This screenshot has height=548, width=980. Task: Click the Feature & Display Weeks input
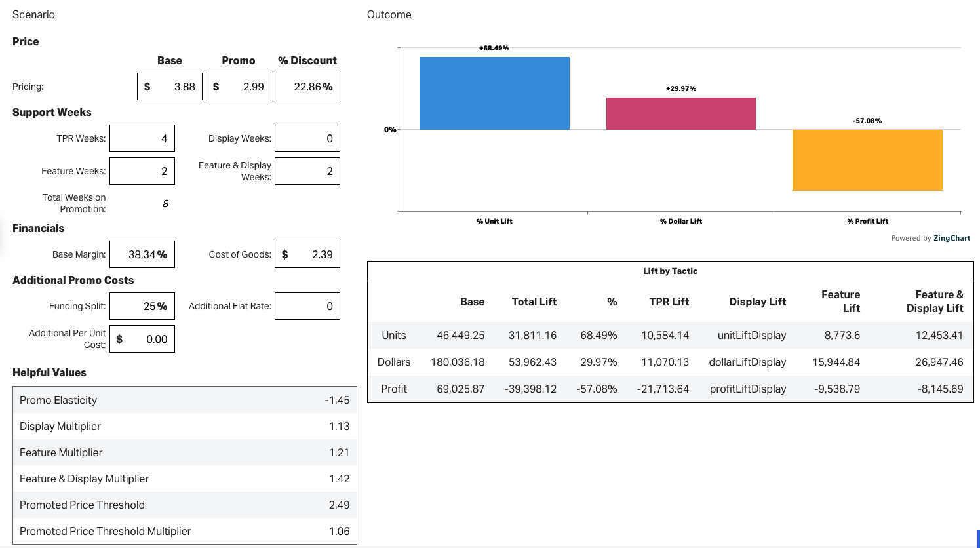tap(307, 170)
